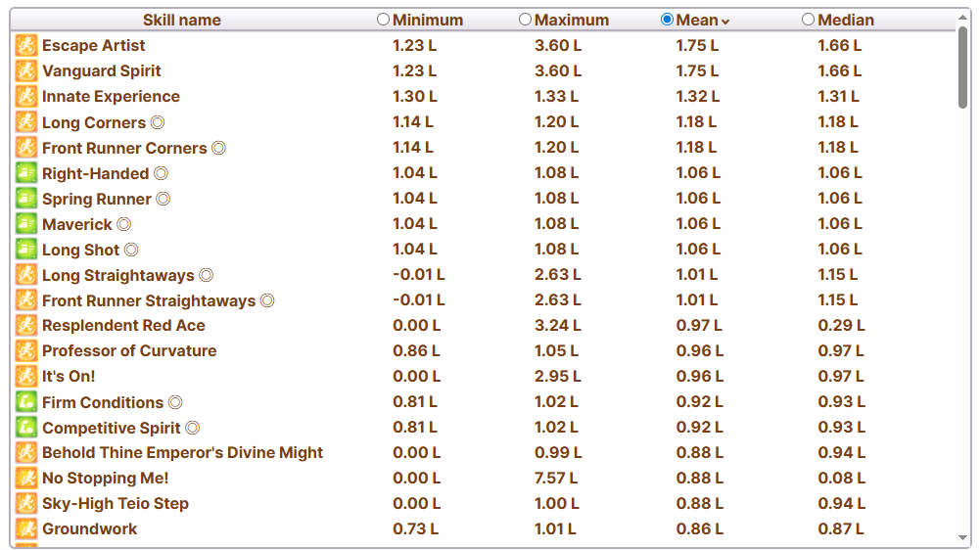Click the Median column header label
This screenshot has width=980, height=550.
tap(846, 20)
